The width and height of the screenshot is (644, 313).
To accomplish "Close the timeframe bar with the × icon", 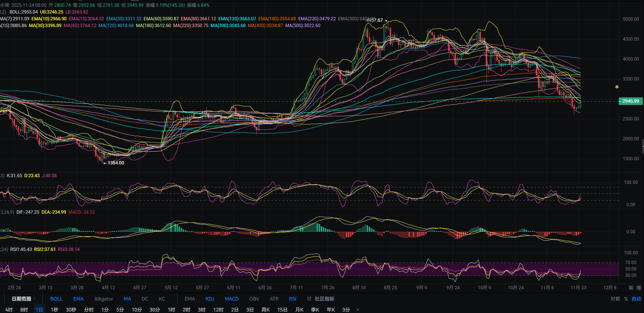I will (x=358, y=310).
